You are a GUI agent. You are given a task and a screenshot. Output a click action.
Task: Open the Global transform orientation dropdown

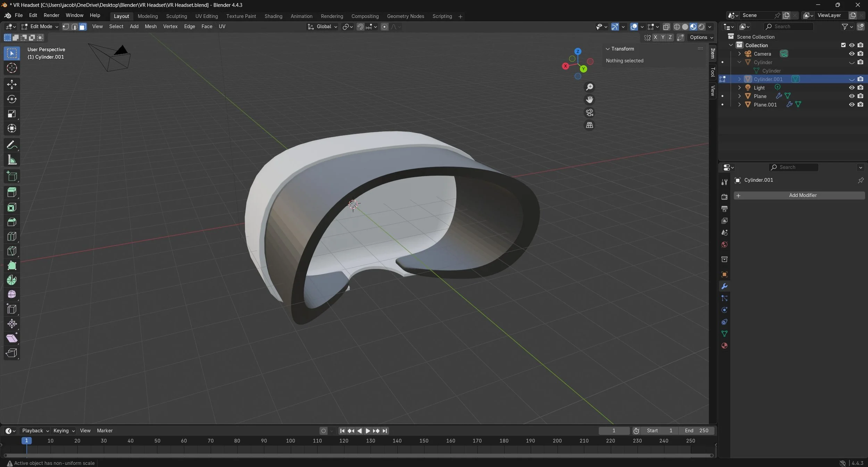click(323, 27)
